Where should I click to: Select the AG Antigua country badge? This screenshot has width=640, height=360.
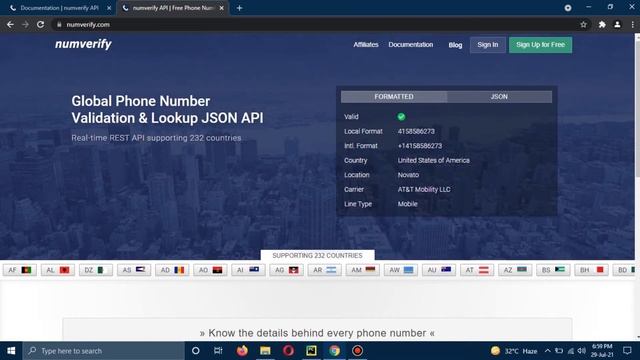(x=286, y=270)
